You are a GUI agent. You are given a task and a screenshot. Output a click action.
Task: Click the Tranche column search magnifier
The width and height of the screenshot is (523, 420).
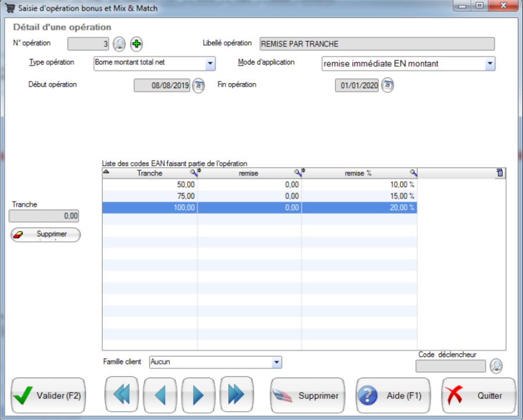point(194,173)
